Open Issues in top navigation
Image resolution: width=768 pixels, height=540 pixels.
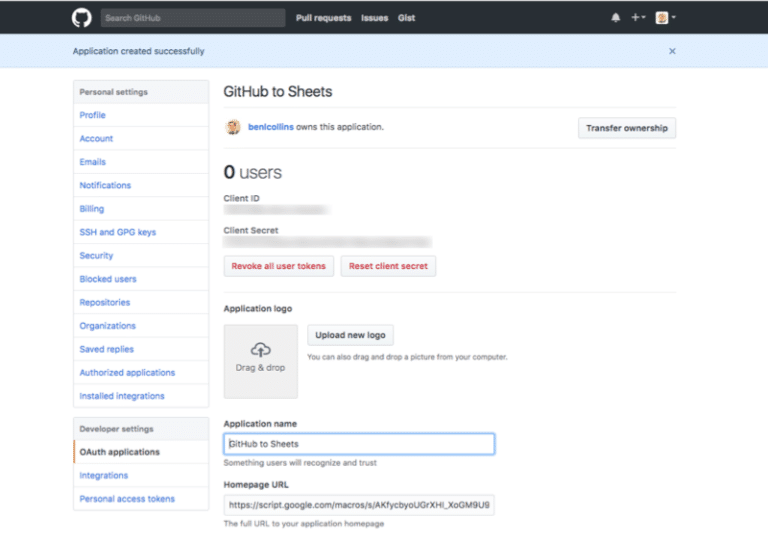374,18
